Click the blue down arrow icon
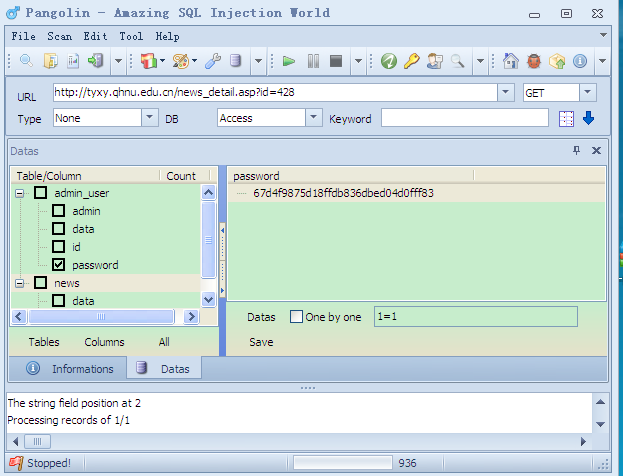This screenshot has height=476, width=623. click(588, 118)
